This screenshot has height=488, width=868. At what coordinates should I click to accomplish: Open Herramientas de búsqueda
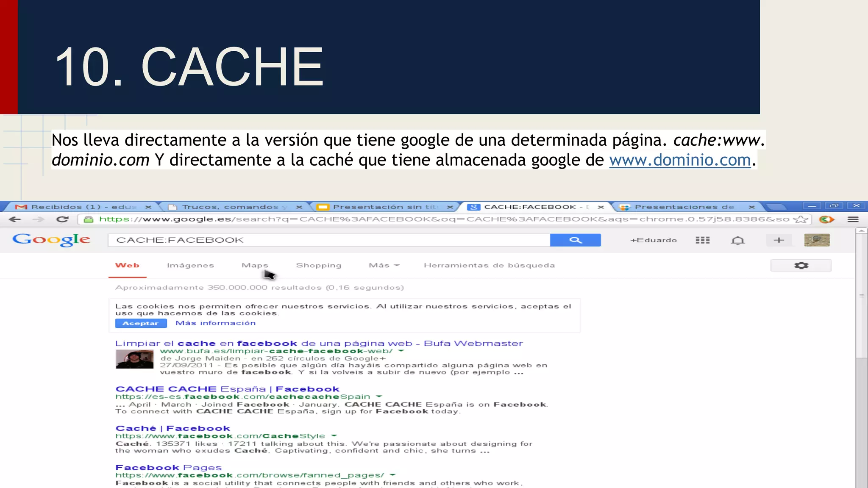point(489,266)
